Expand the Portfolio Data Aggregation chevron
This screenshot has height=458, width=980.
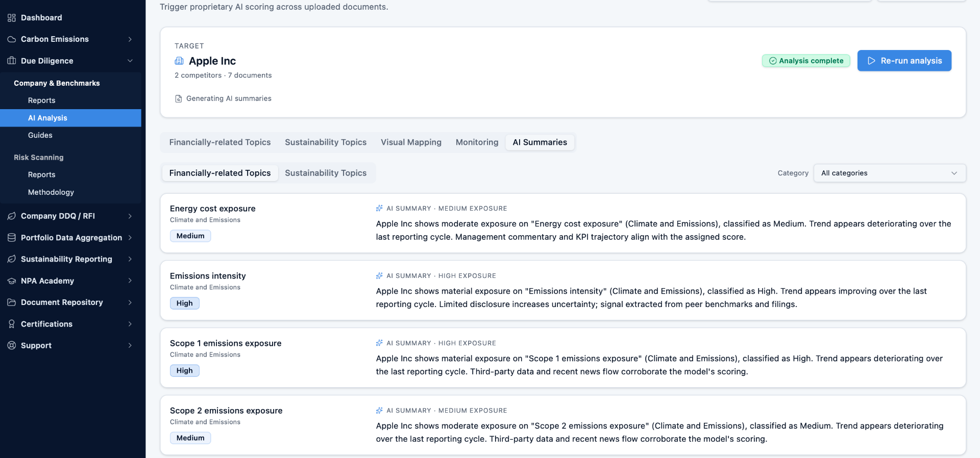130,238
